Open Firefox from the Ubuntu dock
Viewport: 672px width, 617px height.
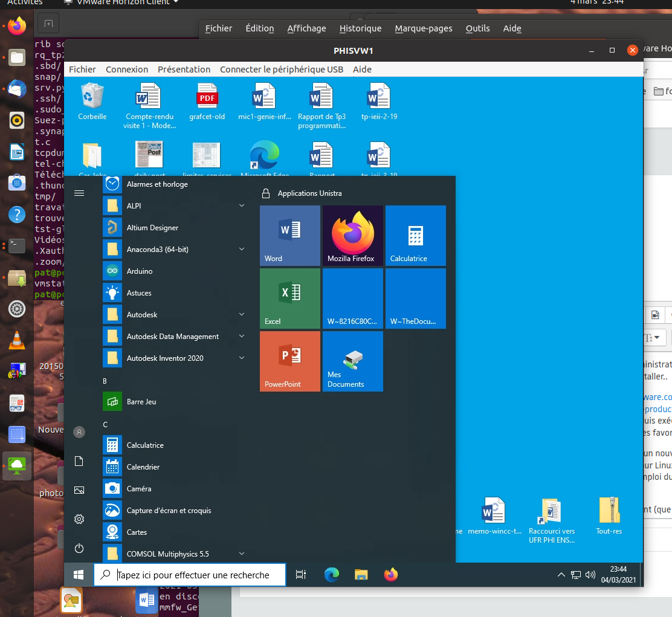point(17,26)
